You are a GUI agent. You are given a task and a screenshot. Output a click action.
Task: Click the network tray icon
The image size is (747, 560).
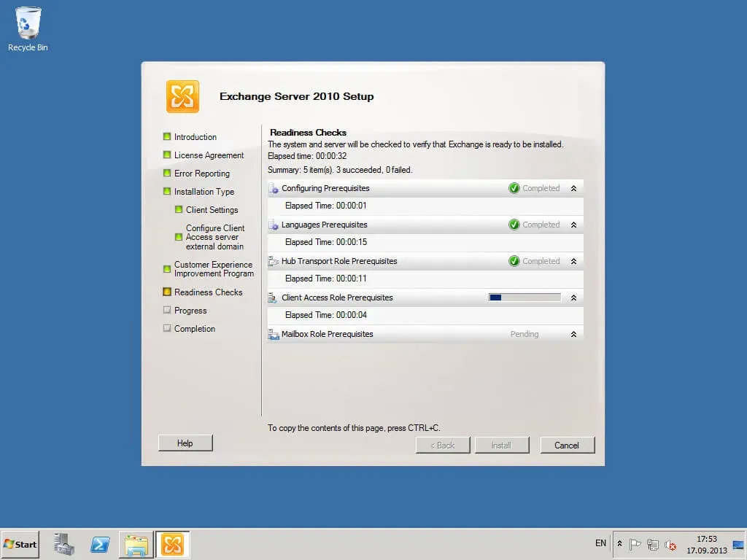653,544
